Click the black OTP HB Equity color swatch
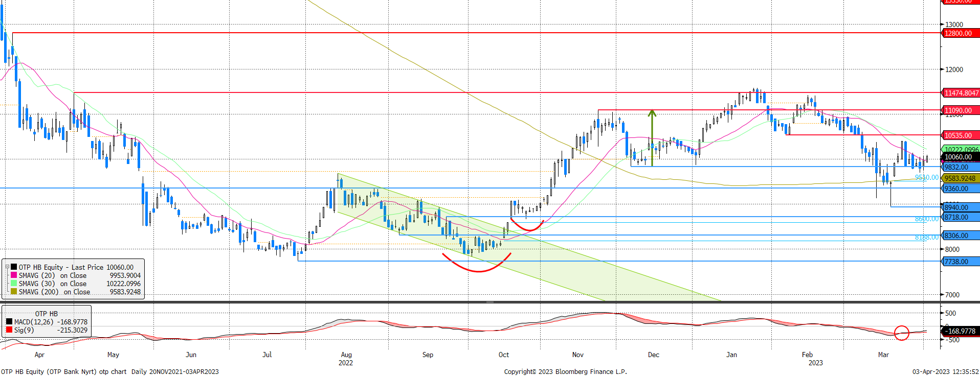This screenshot has height=376, width=980. click(14, 267)
